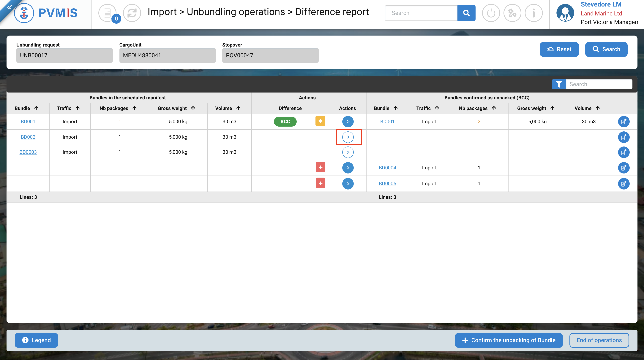
Task: Click the power logout icon
Action: pyautogui.click(x=491, y=13)
